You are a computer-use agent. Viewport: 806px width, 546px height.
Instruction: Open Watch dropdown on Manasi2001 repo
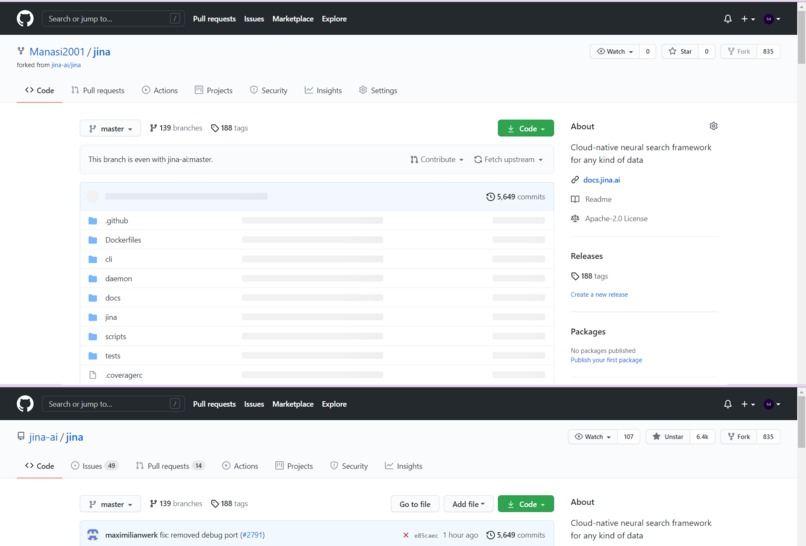[x=615, y=51]
